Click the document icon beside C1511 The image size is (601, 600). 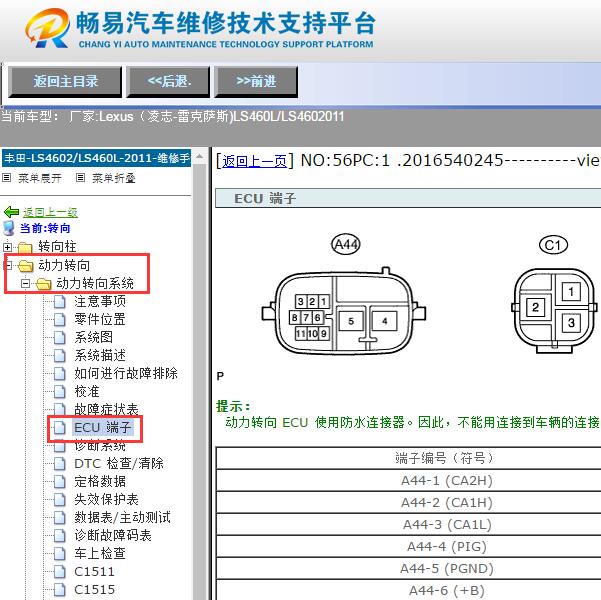click(x=59, y=572)
